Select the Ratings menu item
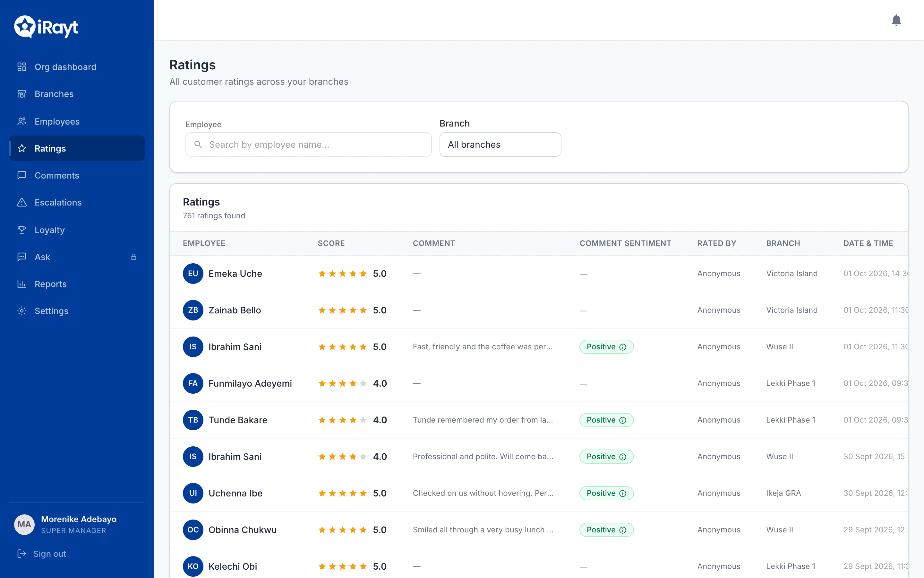This screenshot has height=578, width=924. (77, 148)
